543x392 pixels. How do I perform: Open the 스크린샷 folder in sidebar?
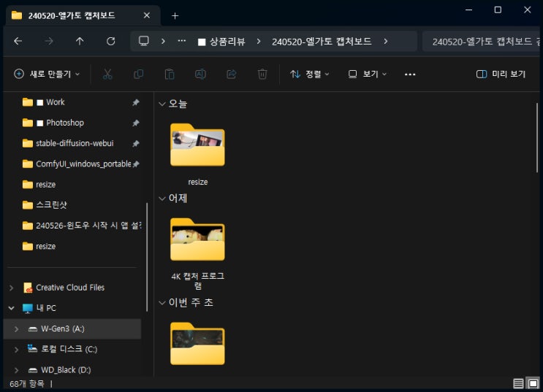(51, 205)
